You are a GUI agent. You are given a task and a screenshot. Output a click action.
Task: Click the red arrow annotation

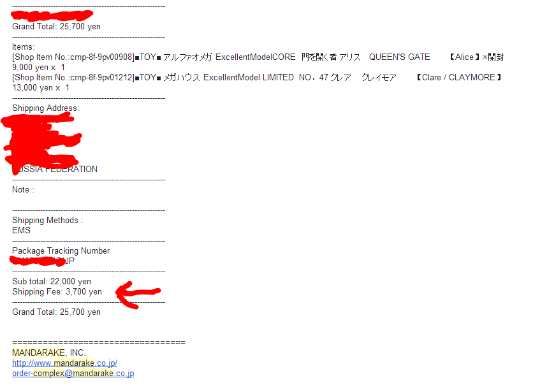tap(138, 294)
